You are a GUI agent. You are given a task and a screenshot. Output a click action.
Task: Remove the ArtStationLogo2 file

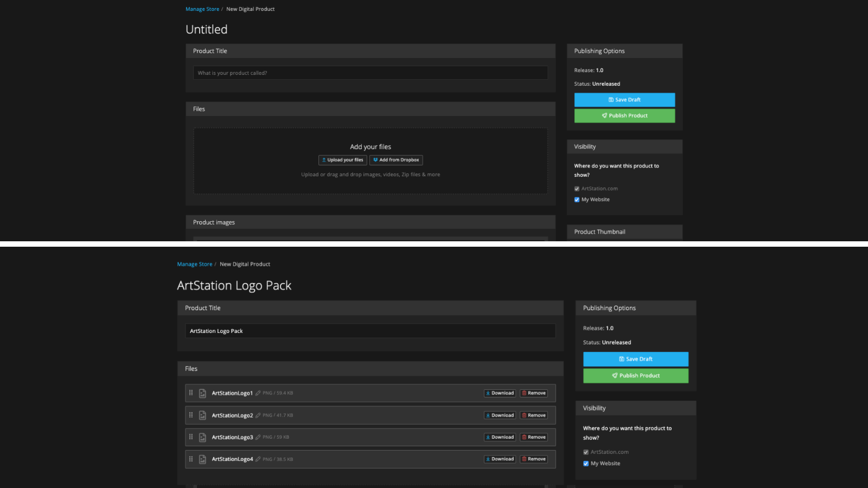534,415
